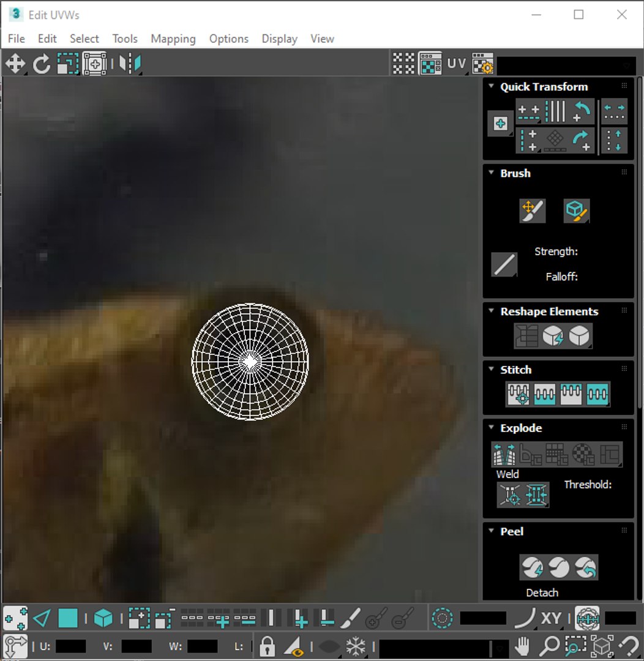
Task: Select the Zoom magnifier tool
Action: 550,646
